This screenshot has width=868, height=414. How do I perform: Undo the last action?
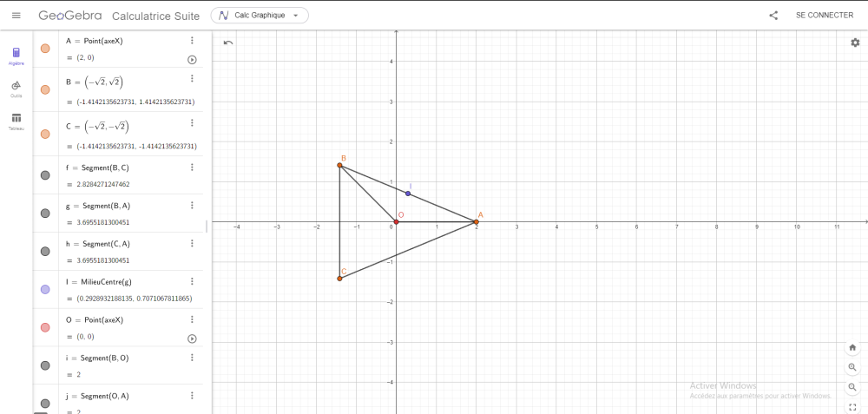pos(228,43)
